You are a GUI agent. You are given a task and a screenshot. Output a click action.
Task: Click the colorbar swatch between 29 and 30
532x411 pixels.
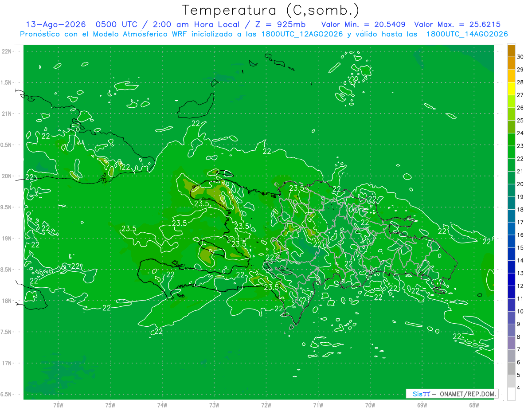(511, 63)
